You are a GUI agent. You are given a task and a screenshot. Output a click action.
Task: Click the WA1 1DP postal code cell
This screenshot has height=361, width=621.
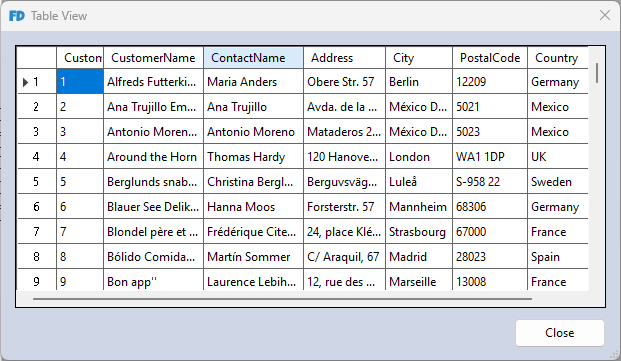pyautogui.click(x=490, y=157)
